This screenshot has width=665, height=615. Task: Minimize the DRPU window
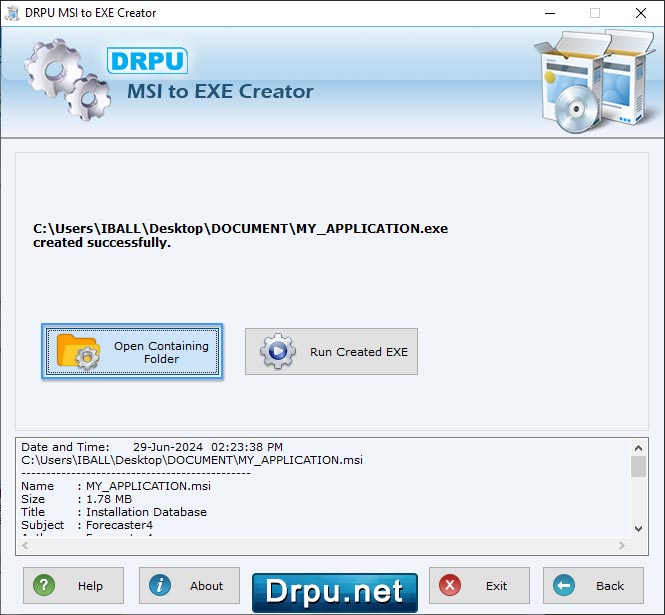(x=550, y=13)
